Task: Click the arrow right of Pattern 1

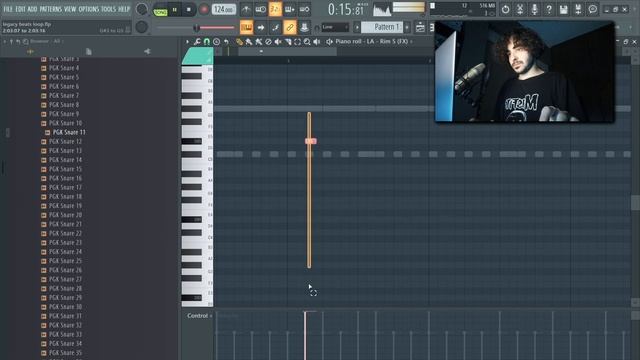Action: click(x=407, y=27)
